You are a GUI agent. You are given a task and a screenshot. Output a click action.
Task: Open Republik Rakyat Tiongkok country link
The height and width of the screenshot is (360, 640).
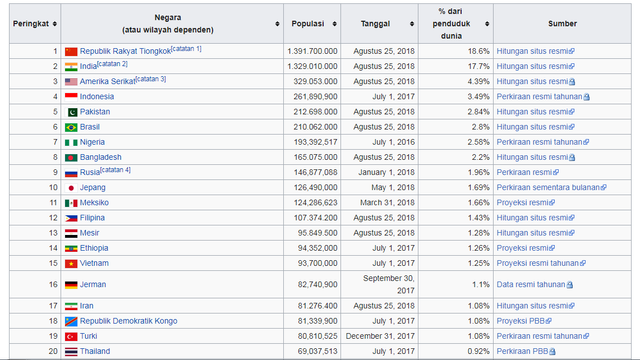click(125, 51)
